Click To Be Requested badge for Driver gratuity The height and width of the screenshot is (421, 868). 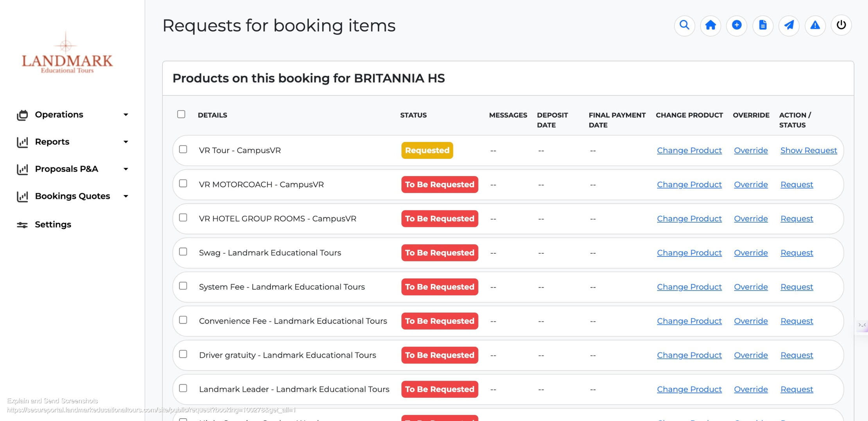(439, 355)
